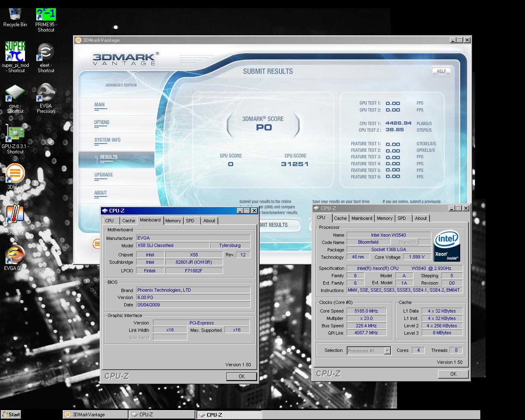The height and width of the screenshot is (420, 525).
Task: Switch to 3DMarkVantage in the taskbar
Action: (95, 415)
